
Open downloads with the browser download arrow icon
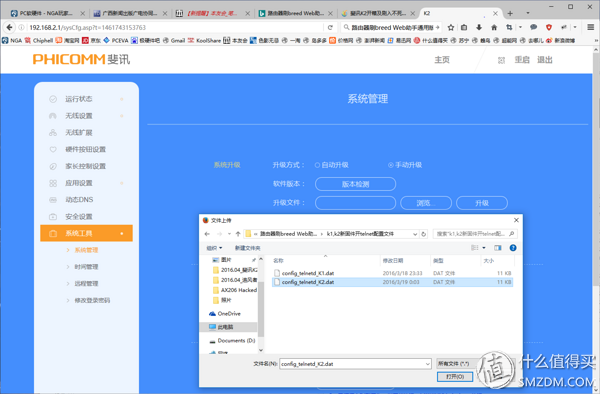pos(479,27)
